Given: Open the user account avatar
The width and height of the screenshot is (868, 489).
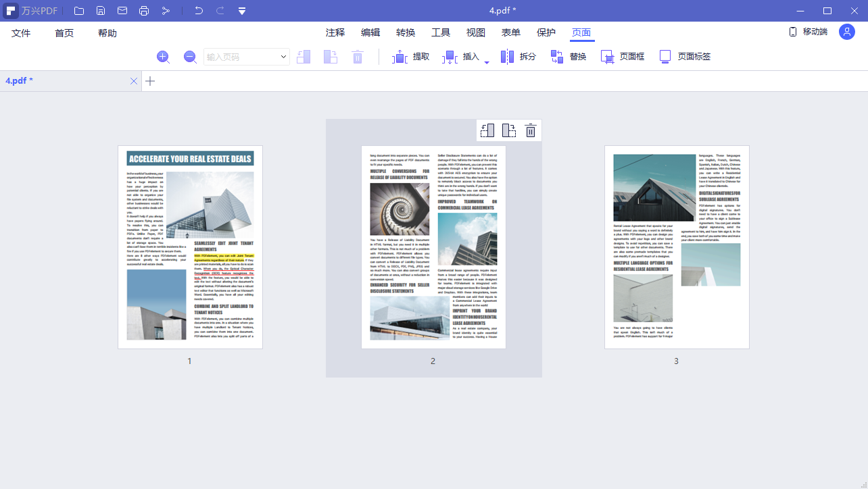Looking at the screenshot, I should pos(846,32).
